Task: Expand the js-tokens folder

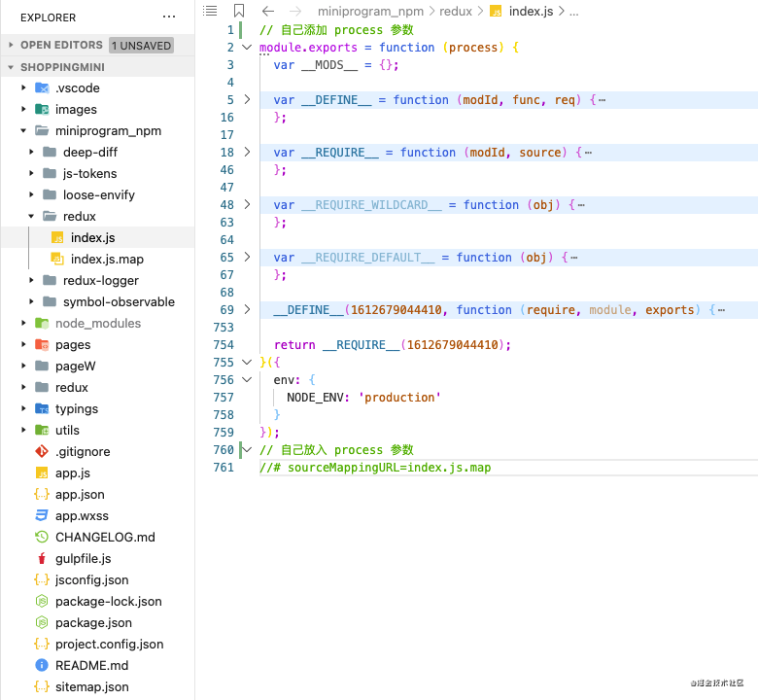Action: (x=31, y=173)
